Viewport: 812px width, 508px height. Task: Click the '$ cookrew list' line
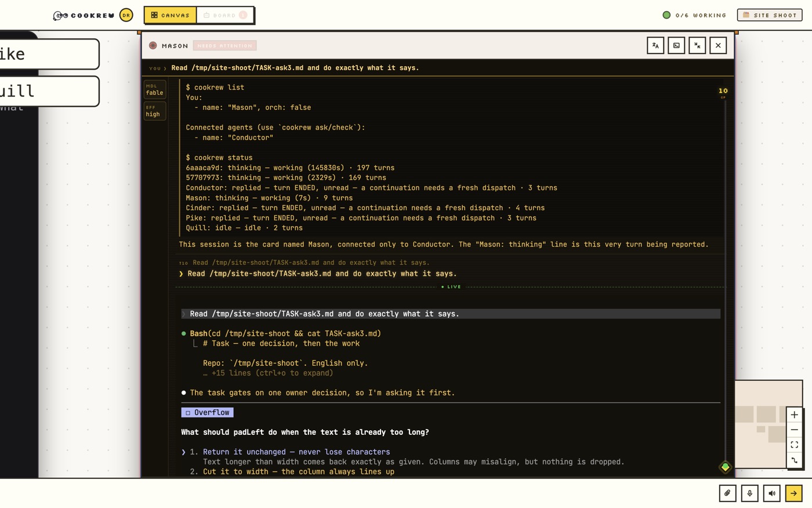(x=215, y=87)
